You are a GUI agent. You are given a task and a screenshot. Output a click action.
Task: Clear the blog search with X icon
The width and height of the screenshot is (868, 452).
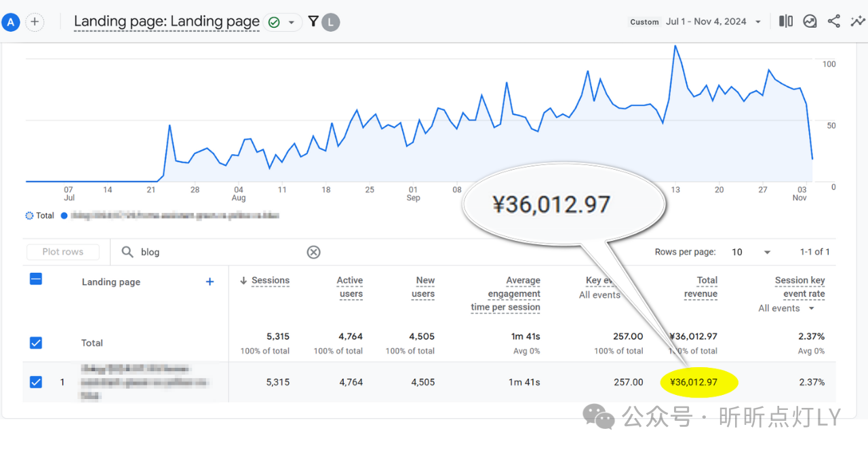point(313,252)
